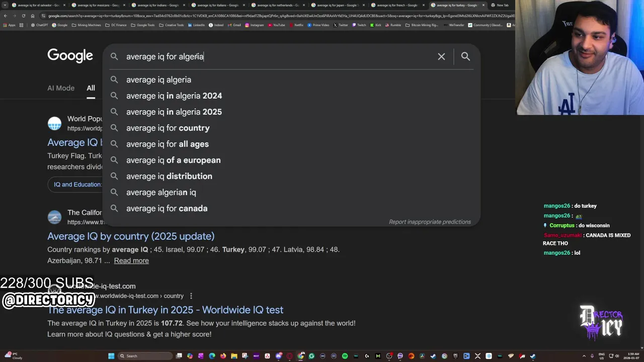Choose suggestion 'average iq for canada'
The height and width of the screenshot is (362, 644).
[x=291, y=208]
